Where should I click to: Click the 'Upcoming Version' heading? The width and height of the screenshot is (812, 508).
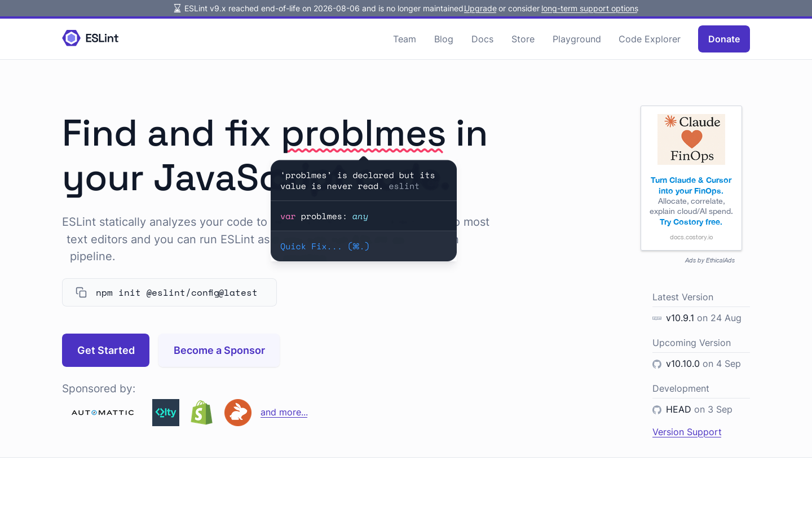(x=691, y=343)
